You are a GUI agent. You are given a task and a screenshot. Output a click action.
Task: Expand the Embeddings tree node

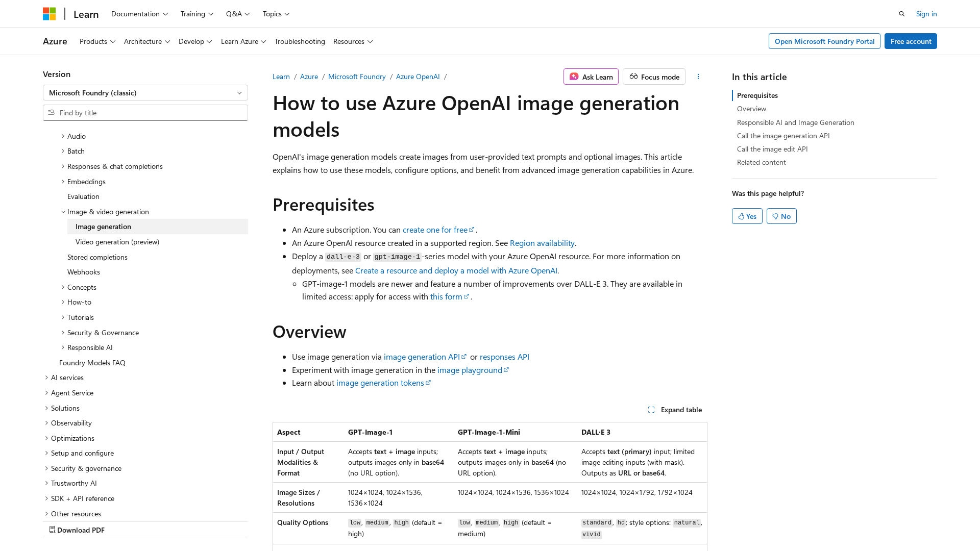click(x=63, y=182)
